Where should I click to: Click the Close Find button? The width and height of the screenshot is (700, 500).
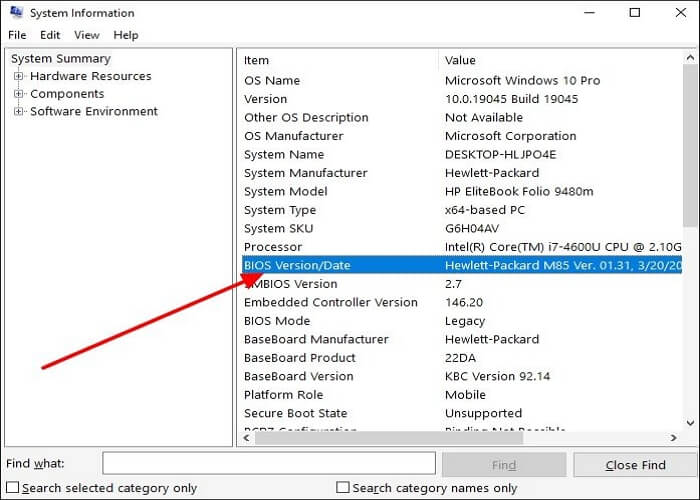click(x=634, y=464)
